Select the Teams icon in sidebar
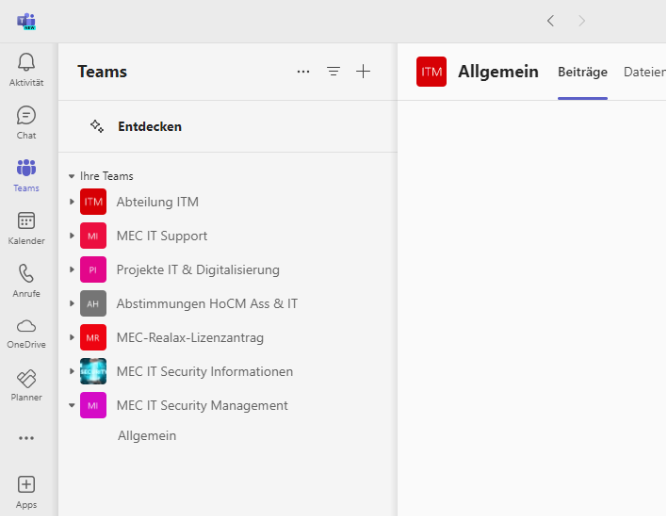666x516 pixels. click(x=26, y=167)
